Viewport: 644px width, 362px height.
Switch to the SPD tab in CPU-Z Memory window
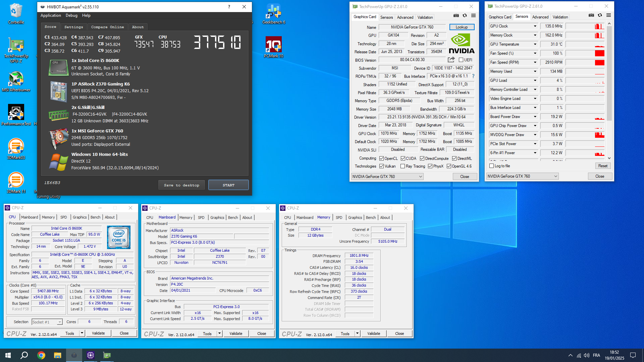339,218
